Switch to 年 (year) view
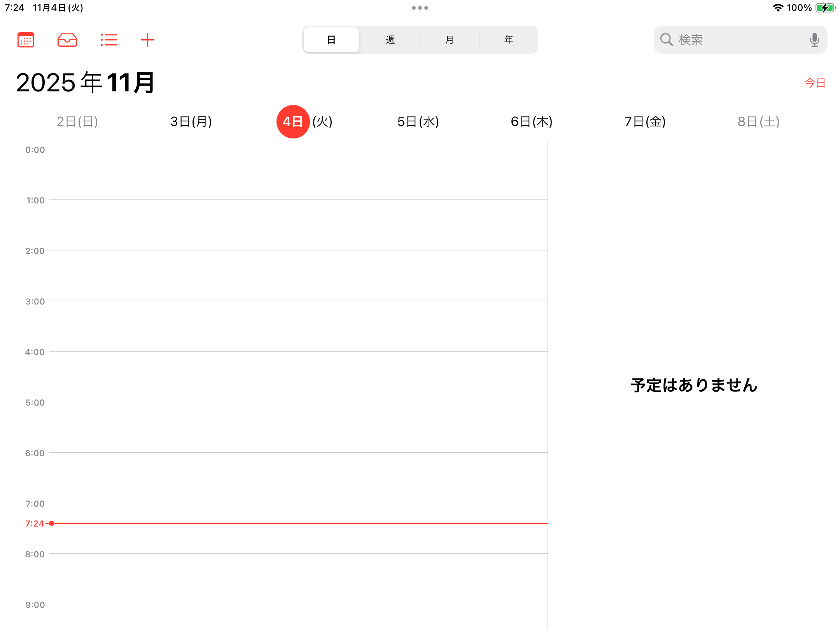The image size is (840, 630). (x=509, y=40)
